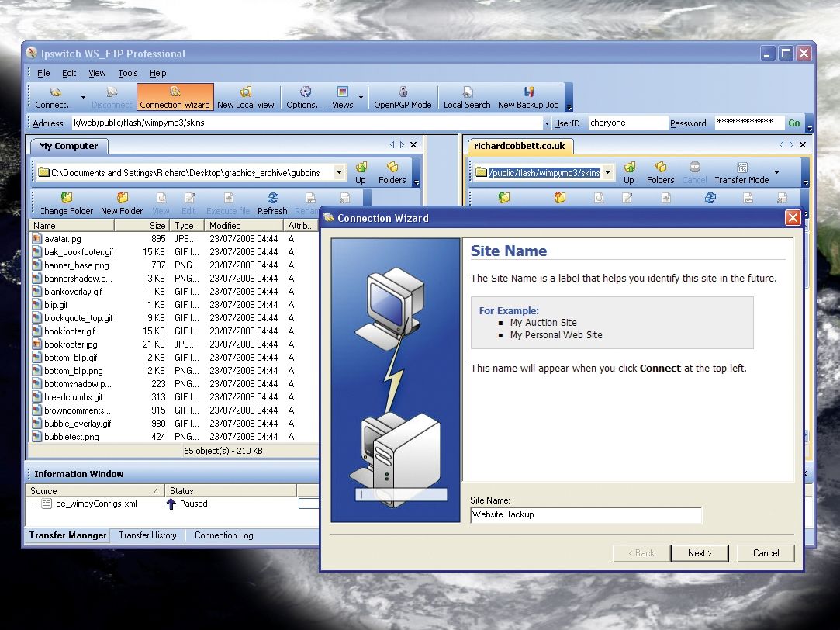The width and height of the screenshot is (840, 630).
Task: Expand the Views dropdown arrow
Action: tap(361, 98)
